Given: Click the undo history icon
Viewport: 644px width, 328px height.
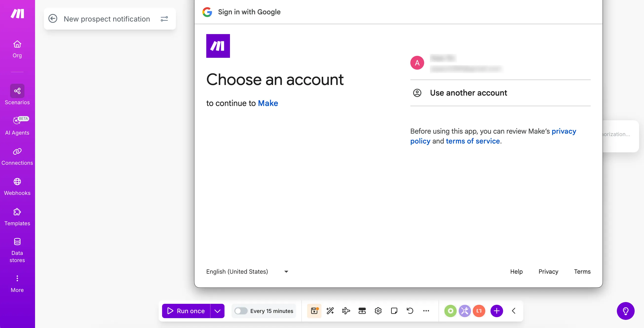Looking at the screenshot, I should coord(410,311).
